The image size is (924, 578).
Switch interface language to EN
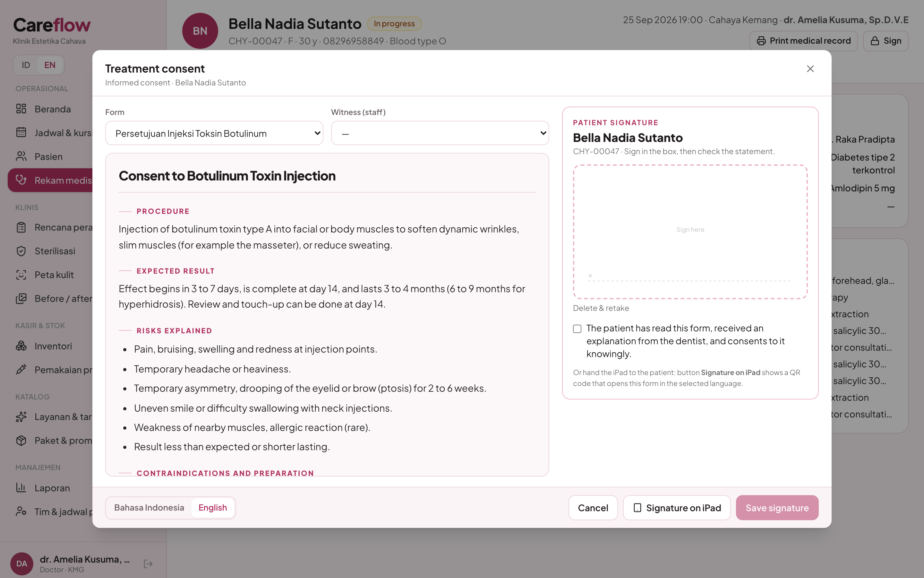[x=50, y=65]
